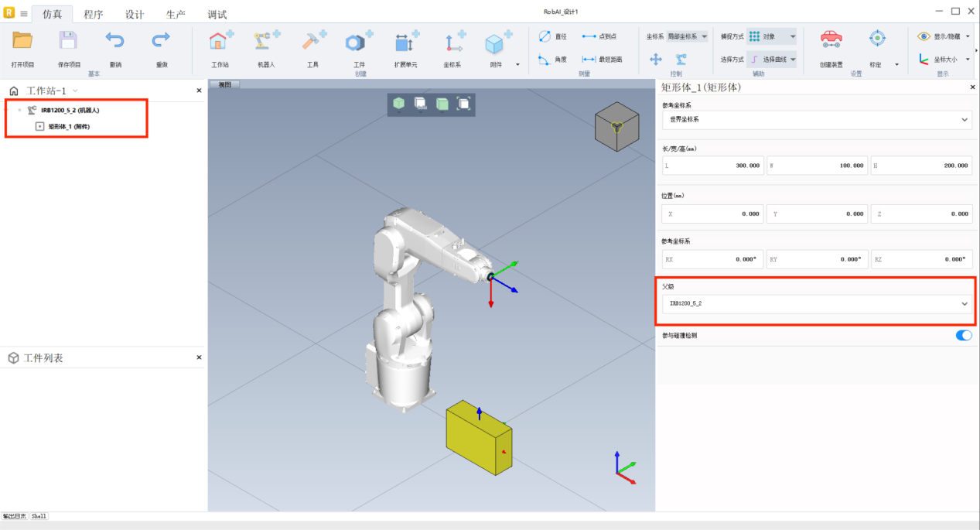Image resolution: width=980 pixels, height=530 pixels.
Task: Toggle the 参与碰撞检测 switch
Action: [x=963, y=335]
